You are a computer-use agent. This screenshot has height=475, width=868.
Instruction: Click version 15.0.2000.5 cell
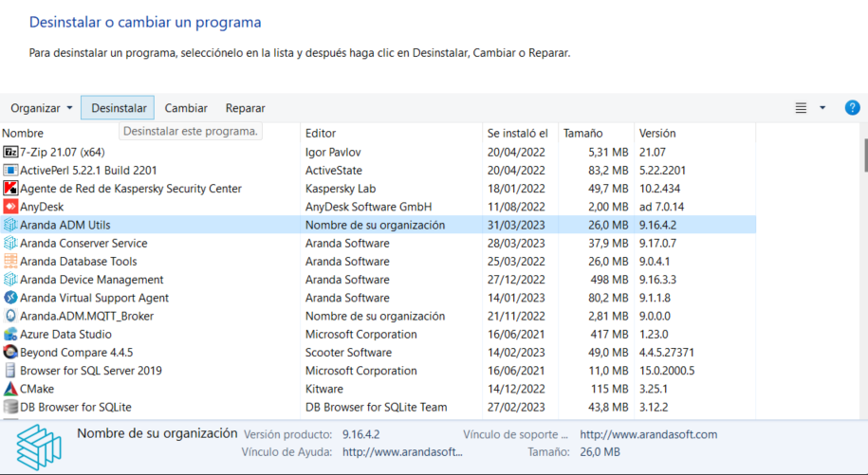pyautogui.click(x=667, y=371)
